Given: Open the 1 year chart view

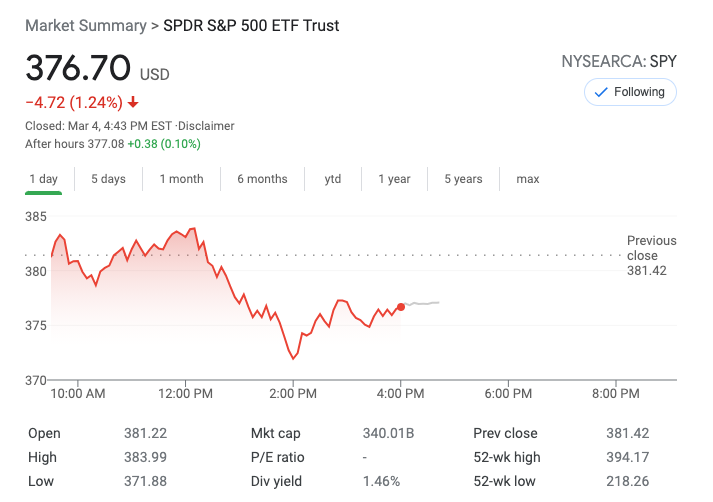Looking at the screenshot, I should click(x=394, y=179).
